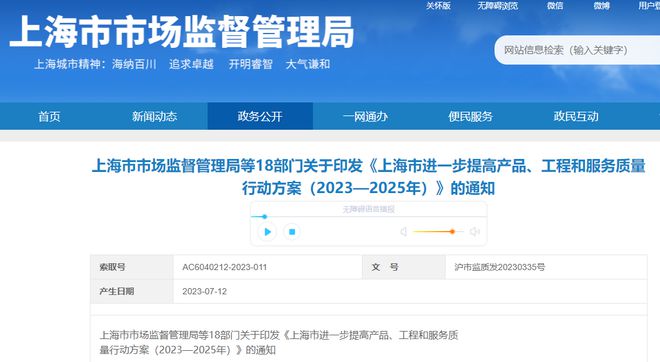Click the volume up speaker icon
660x362 pixels.
coord(475,232)
